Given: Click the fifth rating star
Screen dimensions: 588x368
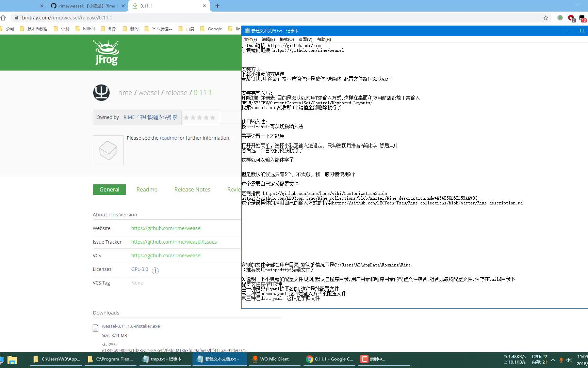Looking at the screenshot, I should [x=213, y=117].
